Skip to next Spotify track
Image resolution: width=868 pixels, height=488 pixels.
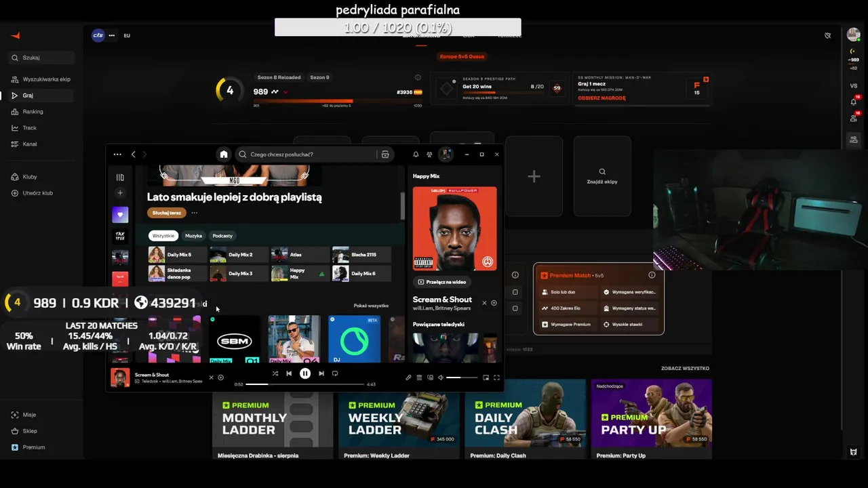tap(321, 373)
